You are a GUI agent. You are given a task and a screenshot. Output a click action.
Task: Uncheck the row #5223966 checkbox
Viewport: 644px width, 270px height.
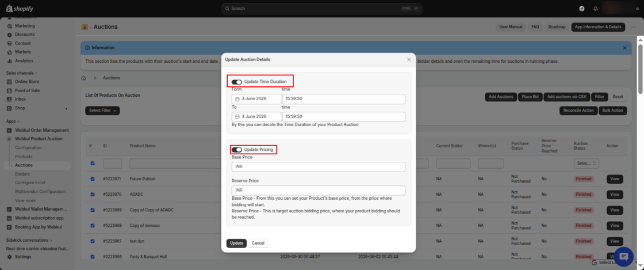pos(93,257)
